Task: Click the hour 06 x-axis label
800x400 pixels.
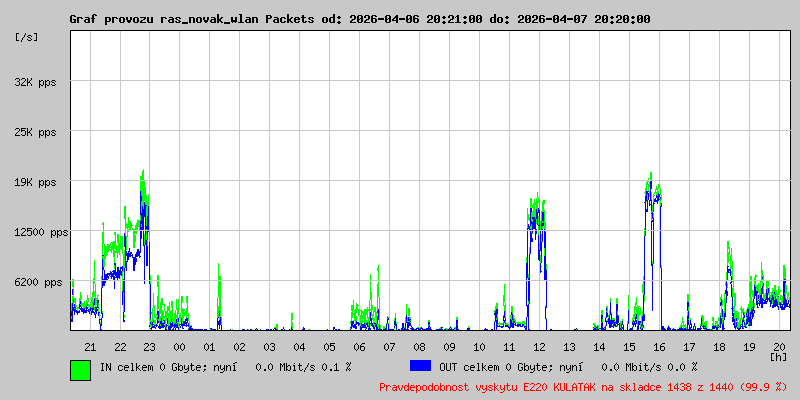Action: 359,348
